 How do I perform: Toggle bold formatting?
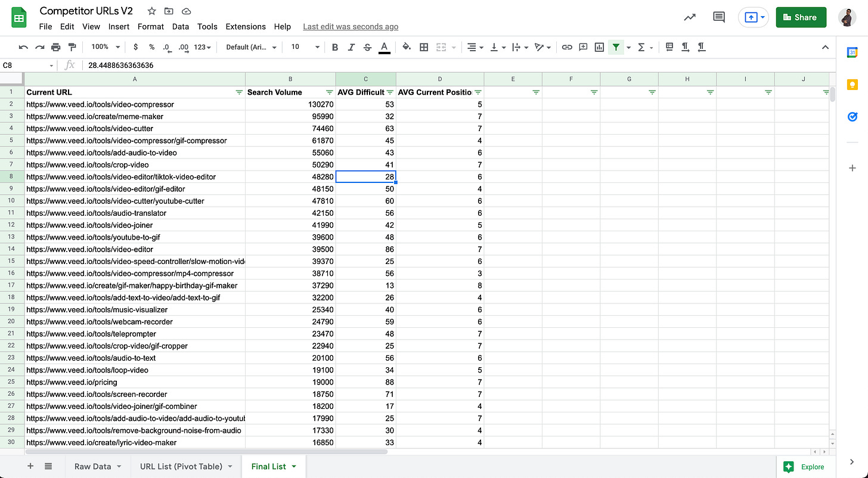pyautogui.click(x=335, y=47)
